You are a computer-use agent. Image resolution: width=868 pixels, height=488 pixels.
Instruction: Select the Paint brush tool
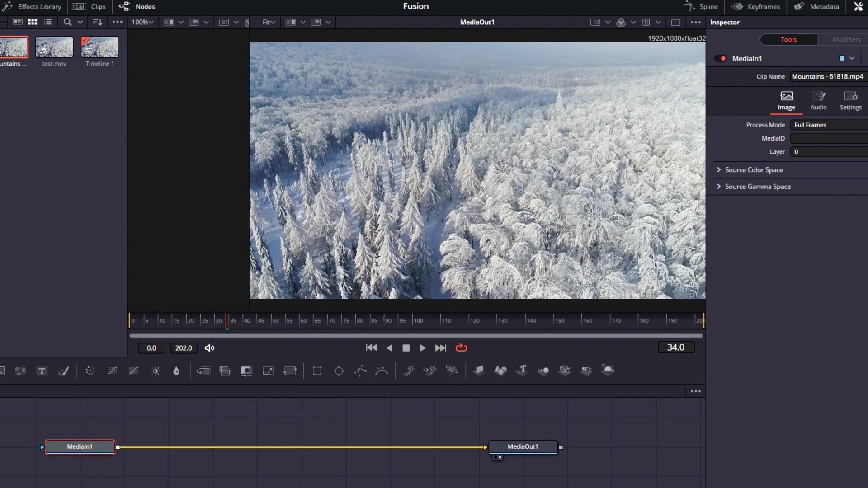64,371
